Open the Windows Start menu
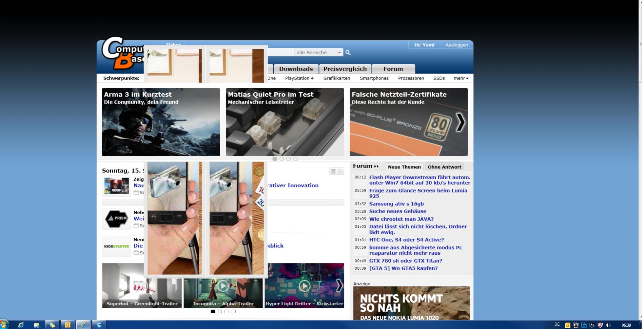The width and height of the screenshot is (644, 329). [4, 324]
